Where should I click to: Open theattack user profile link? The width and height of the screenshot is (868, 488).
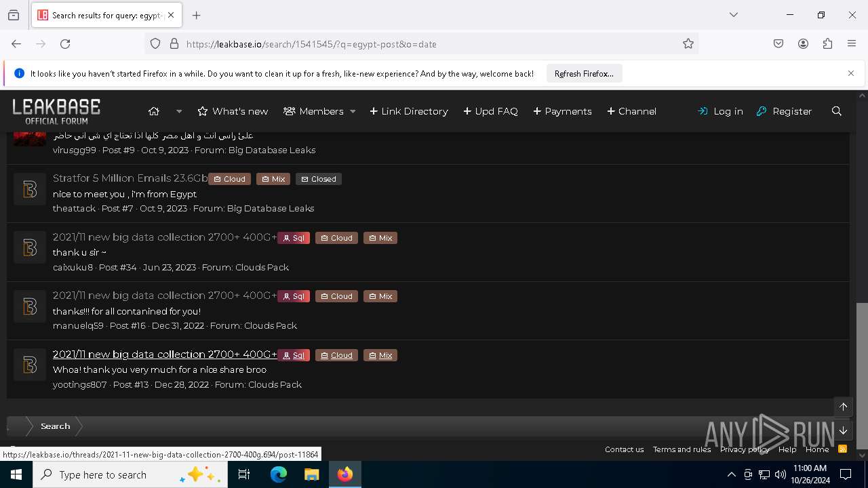click(74, 208)
